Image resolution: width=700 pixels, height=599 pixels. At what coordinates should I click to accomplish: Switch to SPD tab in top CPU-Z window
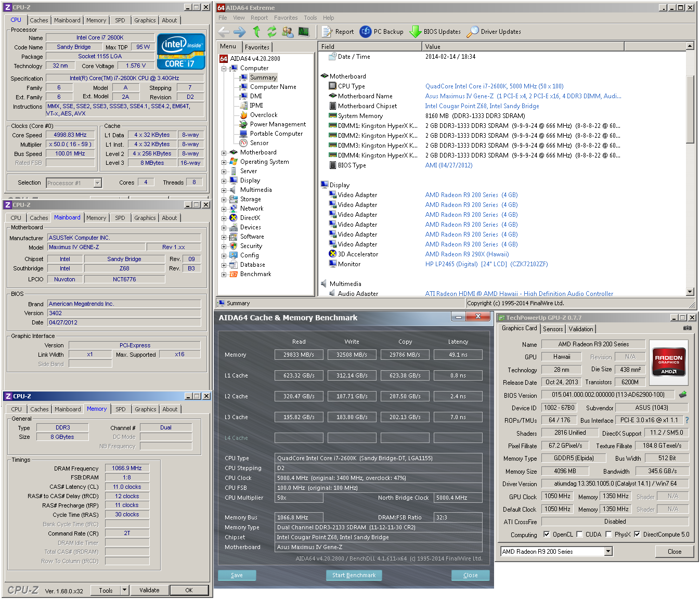pos(120,20)
